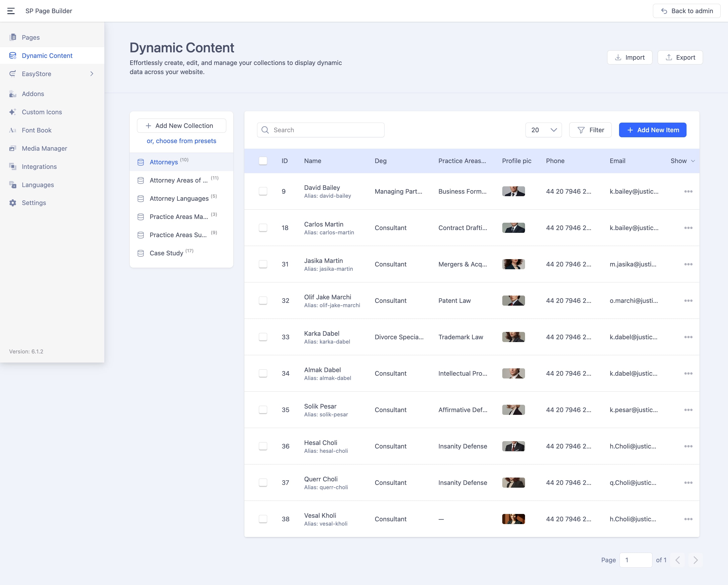Viewport: 728px width, 585px height.
Task: Open three-dot menu for David Bailey
Action: pyautogui.click(x=688, y=192)
